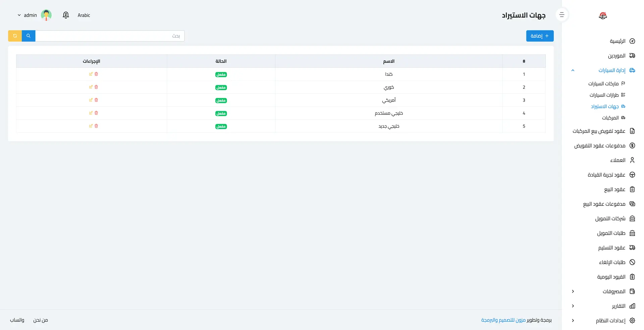Open ماركات السيارات in the sidebar
The width and height of the screenshot is (644, 330).
click(603, 84)
